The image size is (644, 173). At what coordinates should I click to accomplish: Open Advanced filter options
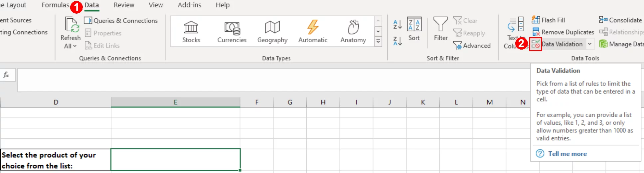point(472,46)
